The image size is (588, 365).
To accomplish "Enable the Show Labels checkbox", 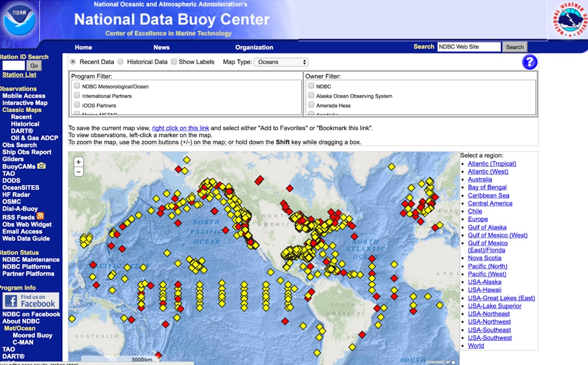I will point(174,62).
